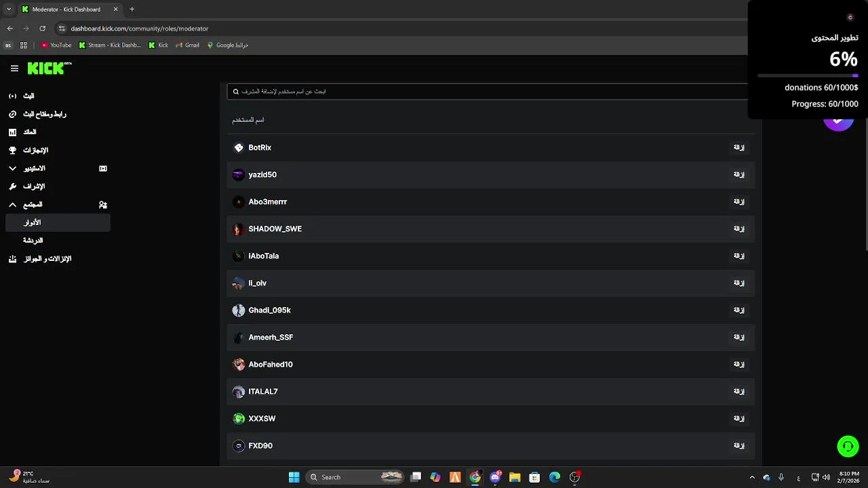Switch to Moderator - Kick Dashboard tab
Image resolution: width=868 pixels, height=488 pixels.
point(70,9)
